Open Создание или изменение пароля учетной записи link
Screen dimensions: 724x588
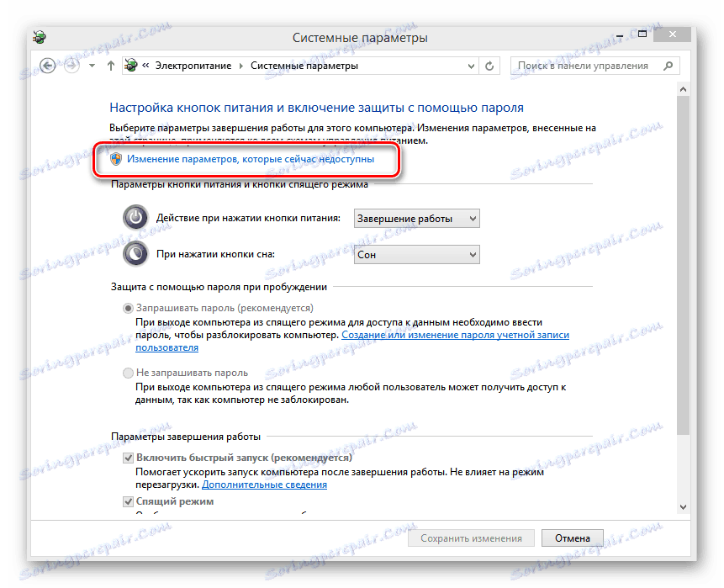pyautogui.click(x=455, y=335)
